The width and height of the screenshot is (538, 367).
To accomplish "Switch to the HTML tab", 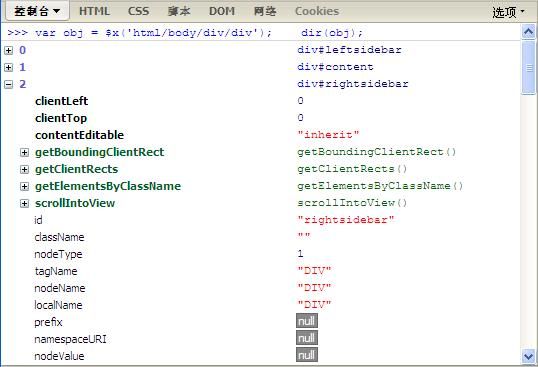I will (x=94, y=11).
